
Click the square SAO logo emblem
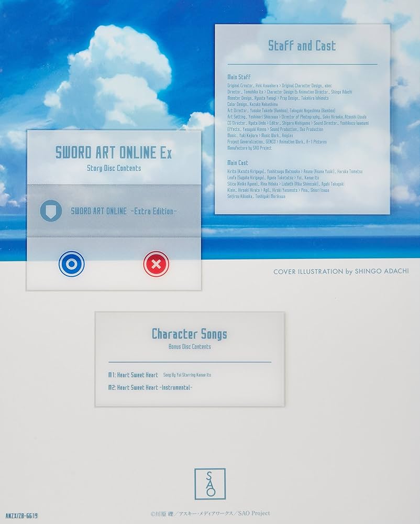210,484
